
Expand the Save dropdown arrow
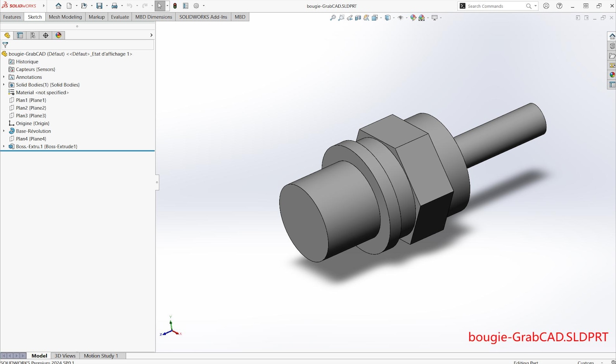pos(107,6)
